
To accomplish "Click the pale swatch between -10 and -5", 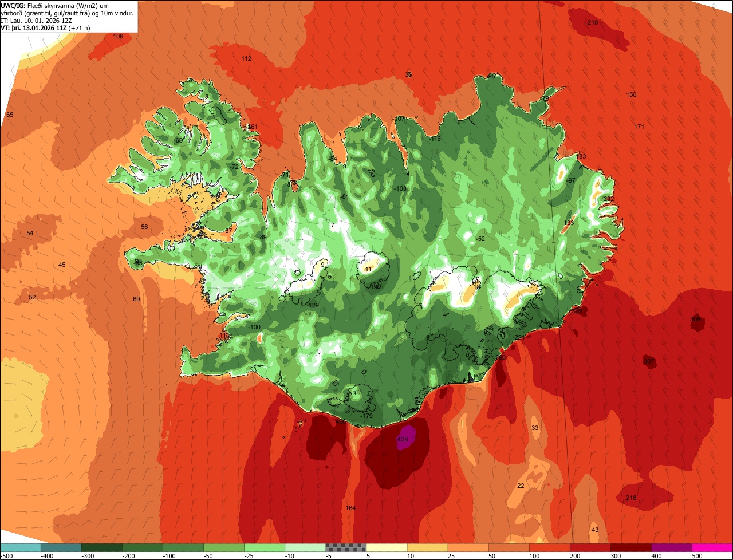I will [x=305, y=547].
